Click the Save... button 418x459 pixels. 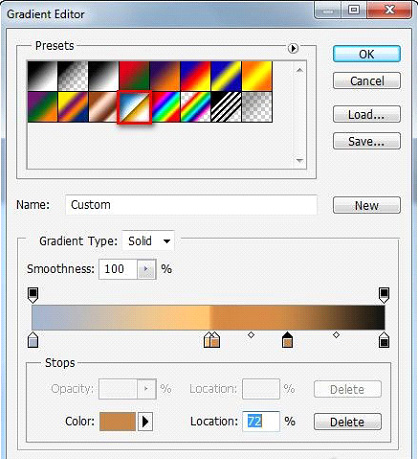pyautogui.click(x=367, y=141)
